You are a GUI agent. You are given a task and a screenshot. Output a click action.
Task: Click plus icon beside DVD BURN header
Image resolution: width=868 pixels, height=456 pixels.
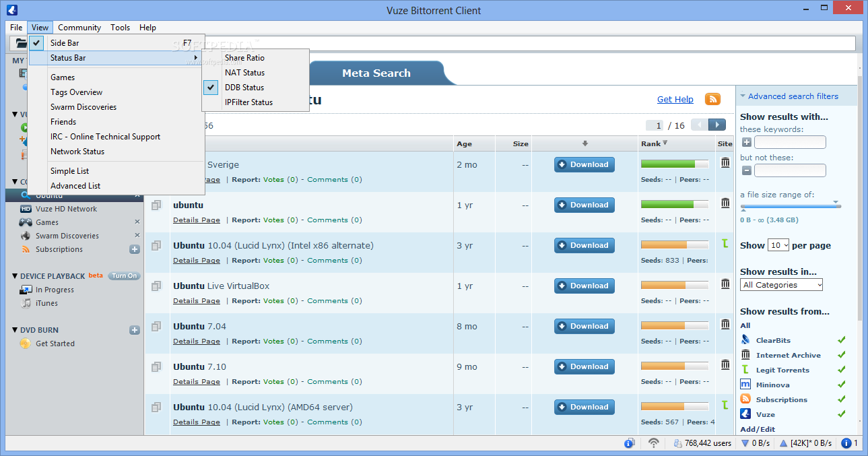pos(135,330)
